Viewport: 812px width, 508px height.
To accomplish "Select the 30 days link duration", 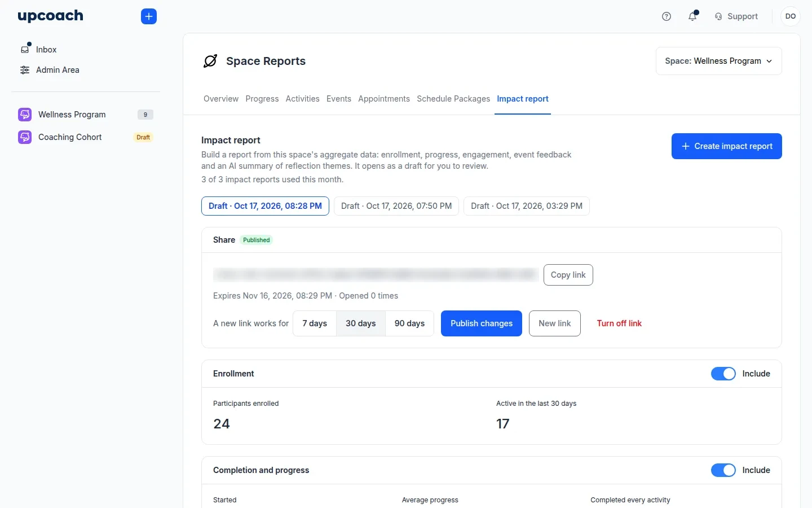I will coord(361,323).
